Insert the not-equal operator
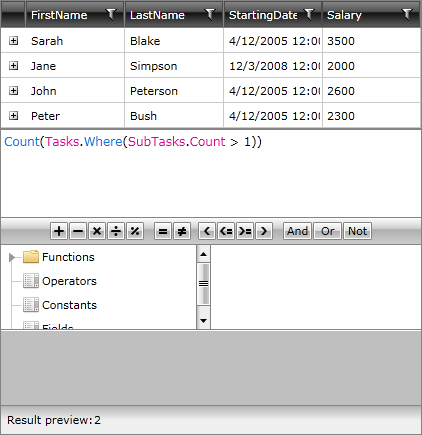The image size is (422, 435). click(x=182, y=231)
